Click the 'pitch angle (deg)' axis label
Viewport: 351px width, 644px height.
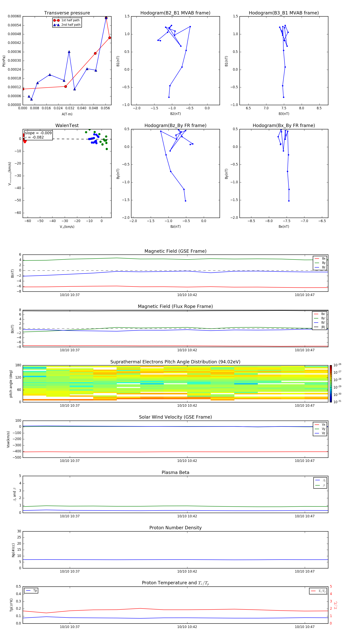point(11,384)
